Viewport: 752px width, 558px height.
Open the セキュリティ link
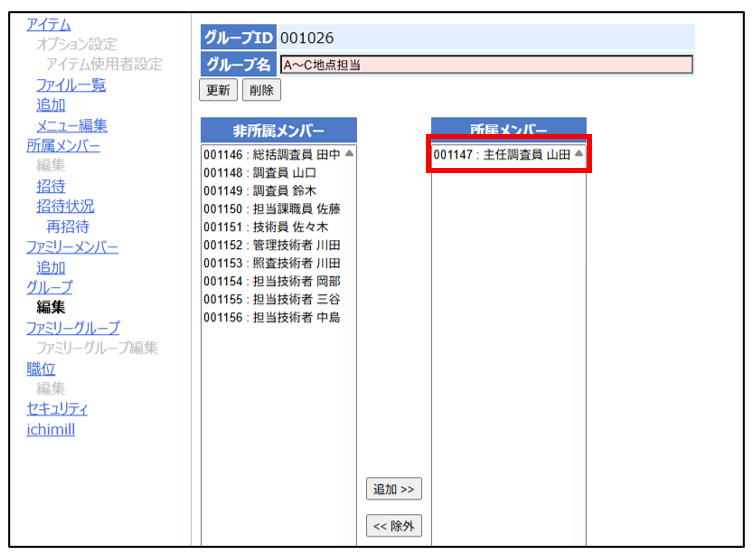pyautogui.click(x=57, y=409)
